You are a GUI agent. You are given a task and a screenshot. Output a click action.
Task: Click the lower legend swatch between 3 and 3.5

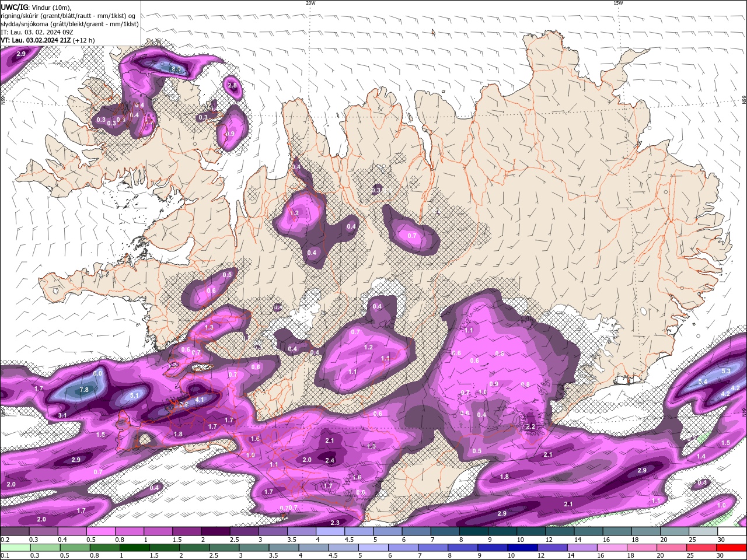254,548
